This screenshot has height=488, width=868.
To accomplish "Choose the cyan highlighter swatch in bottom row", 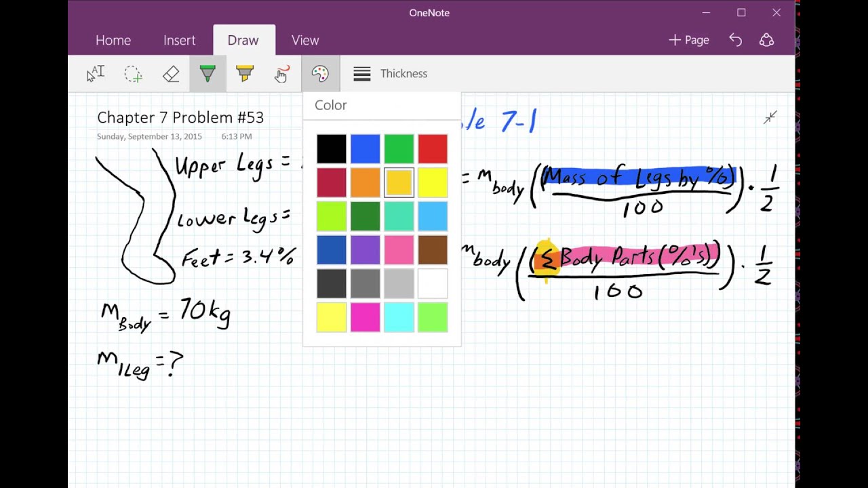I will click(399, 317).
